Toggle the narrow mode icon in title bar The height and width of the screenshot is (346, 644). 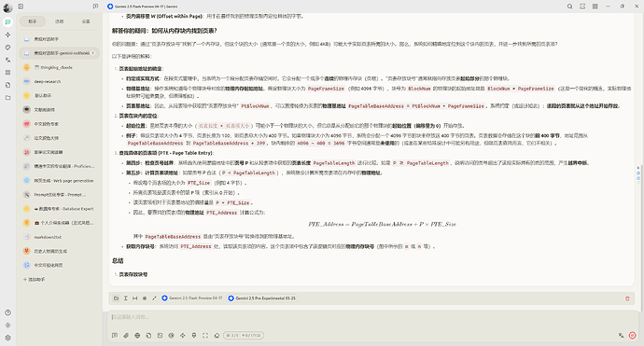coord(582,7)
